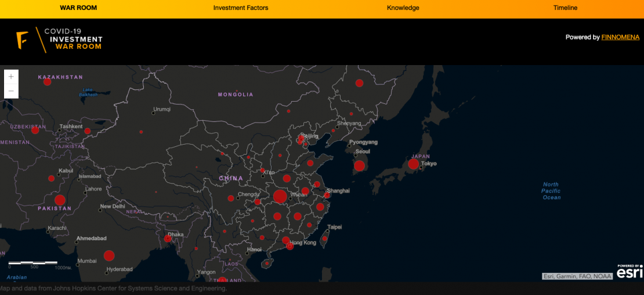
Task: Click the COVID-19 Investment War Room title
Action: point(73,39)
